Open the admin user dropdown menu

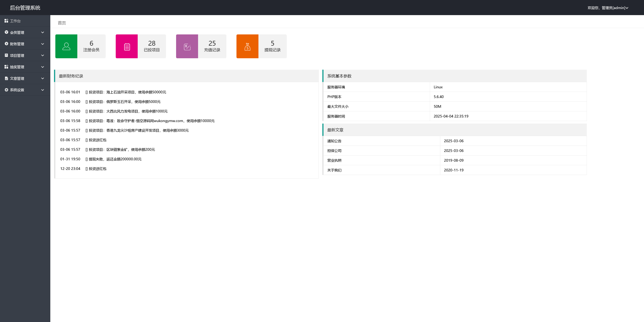[x=608, y=8]
